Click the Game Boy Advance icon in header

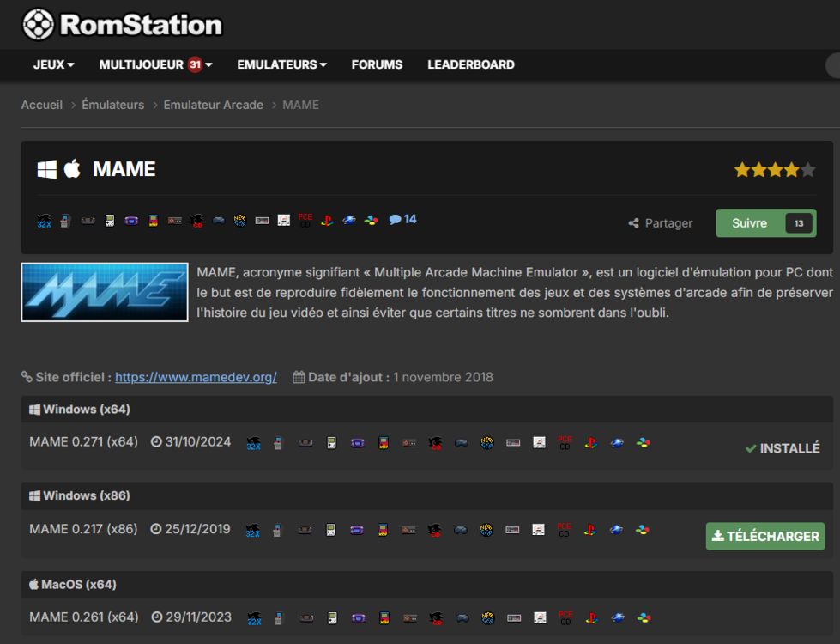[131, 221]
